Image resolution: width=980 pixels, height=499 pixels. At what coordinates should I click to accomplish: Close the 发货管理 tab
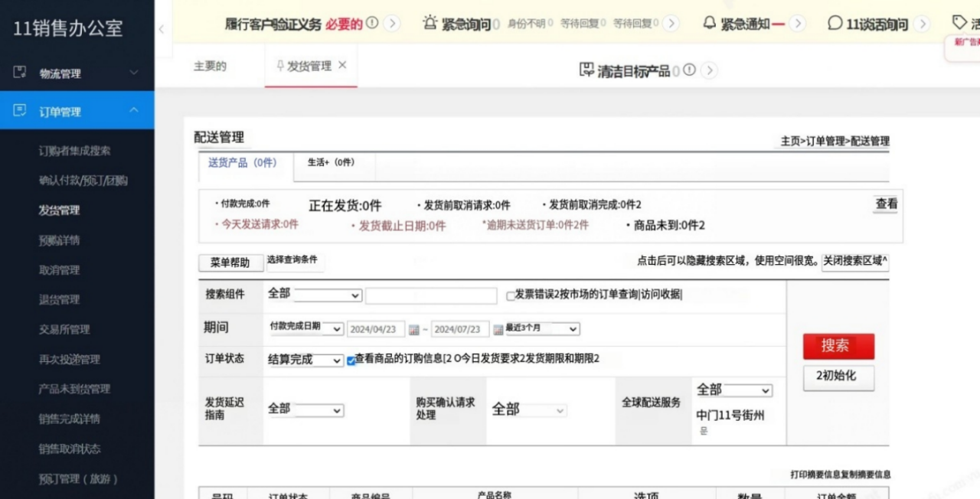click(342, 65)
